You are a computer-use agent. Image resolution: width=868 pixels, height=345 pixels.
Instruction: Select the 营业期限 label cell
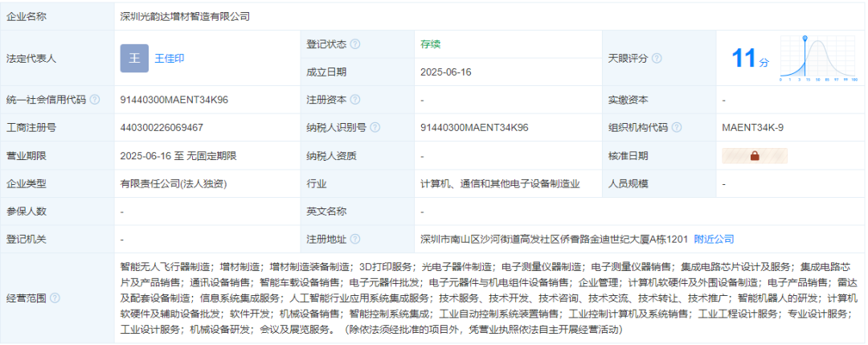pos(58,156)
